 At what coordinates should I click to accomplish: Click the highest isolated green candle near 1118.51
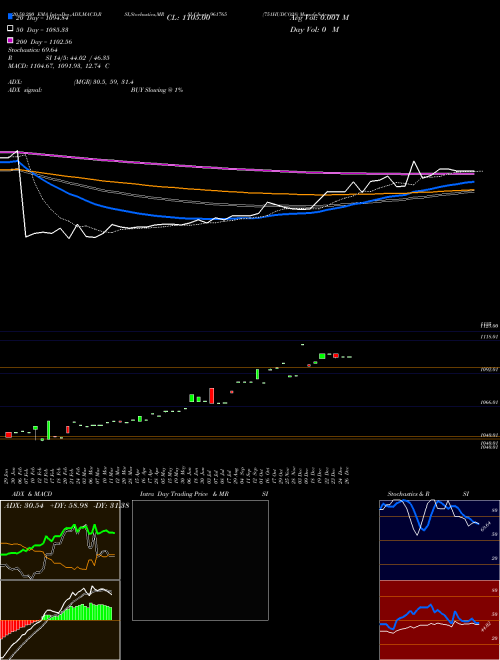click(302, 344)
